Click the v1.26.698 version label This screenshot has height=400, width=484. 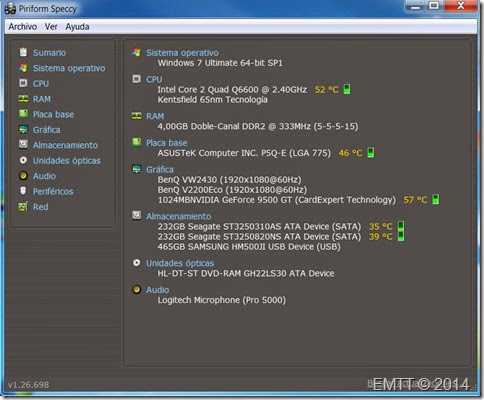click(29, 385)
